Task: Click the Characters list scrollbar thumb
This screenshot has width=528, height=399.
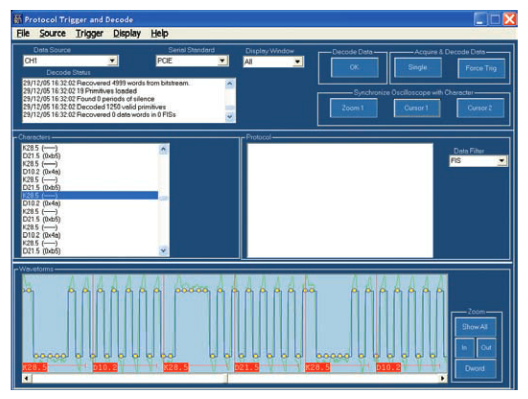Action: [x=163, y=198]
